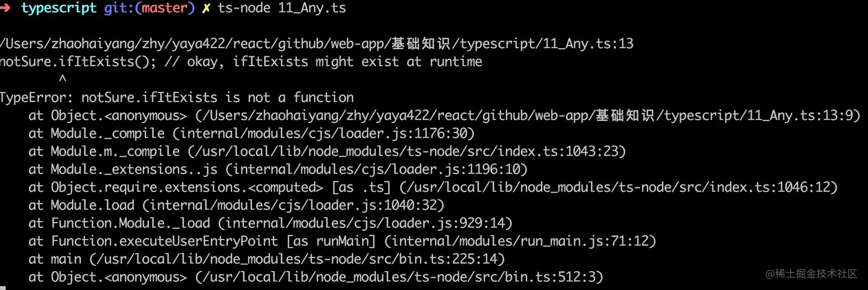Click the terminal cursor block at bottom
Viewport: 868px width, 290px height.
[x=3, y=288]
